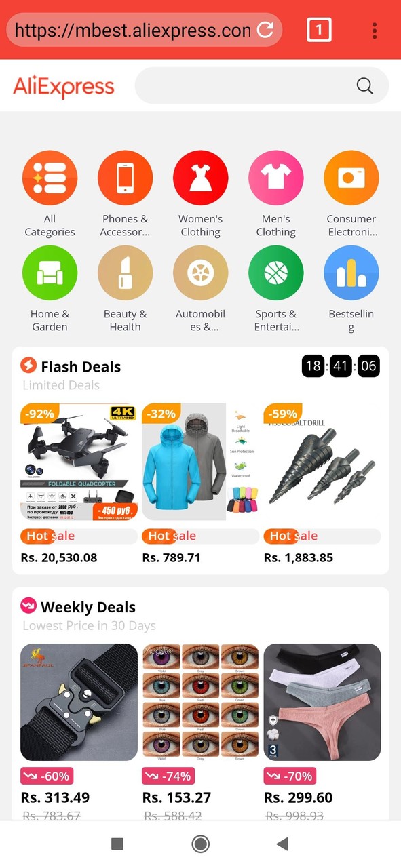Open the Weekly Deals section heading
This screenshot has height=868, width=401.
coord(88,607)
